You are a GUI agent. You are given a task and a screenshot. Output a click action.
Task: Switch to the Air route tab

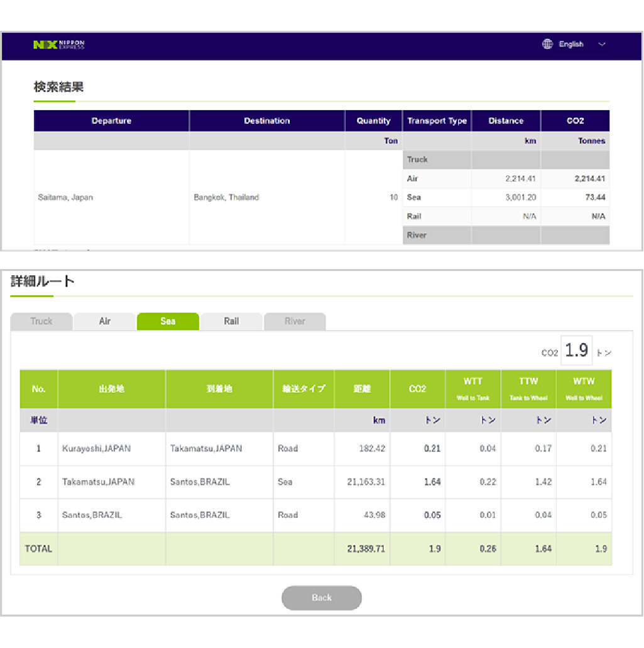pos(104,321)
